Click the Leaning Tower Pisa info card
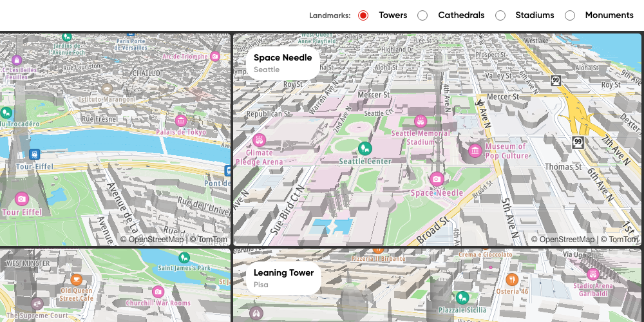 coord(283,278)
